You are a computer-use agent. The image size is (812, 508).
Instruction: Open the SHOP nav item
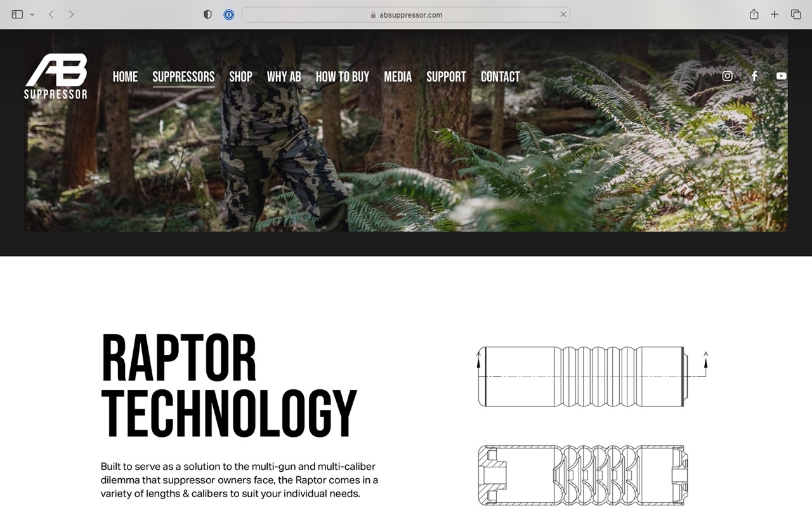click(x=240, y=77)
